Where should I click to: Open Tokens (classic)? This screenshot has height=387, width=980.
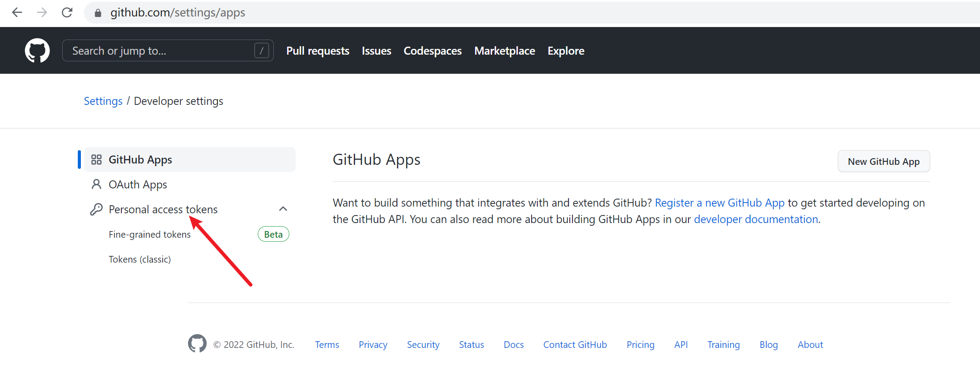[x=140, y=259]
